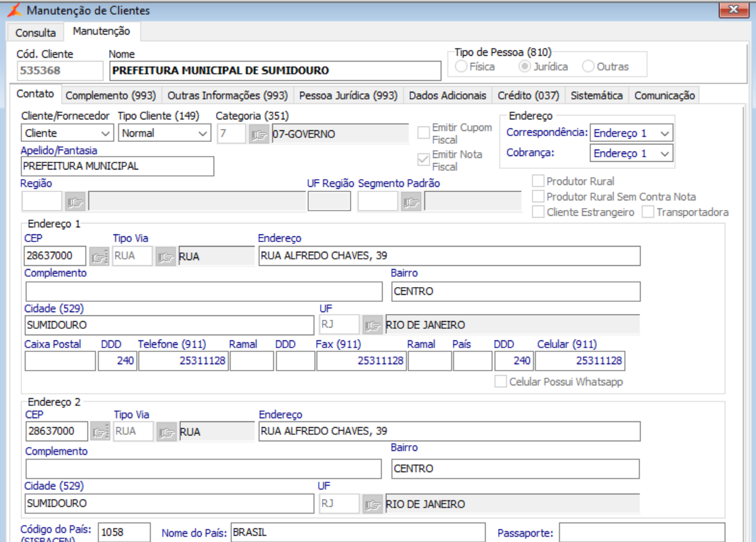Click the Complemento field in Endereço 1
The height and width of the screenshot is (542, 756).
[x=204, y=292]
